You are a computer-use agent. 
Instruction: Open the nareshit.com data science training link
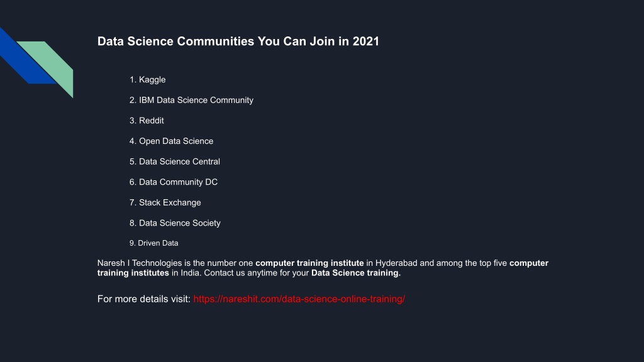299,299
